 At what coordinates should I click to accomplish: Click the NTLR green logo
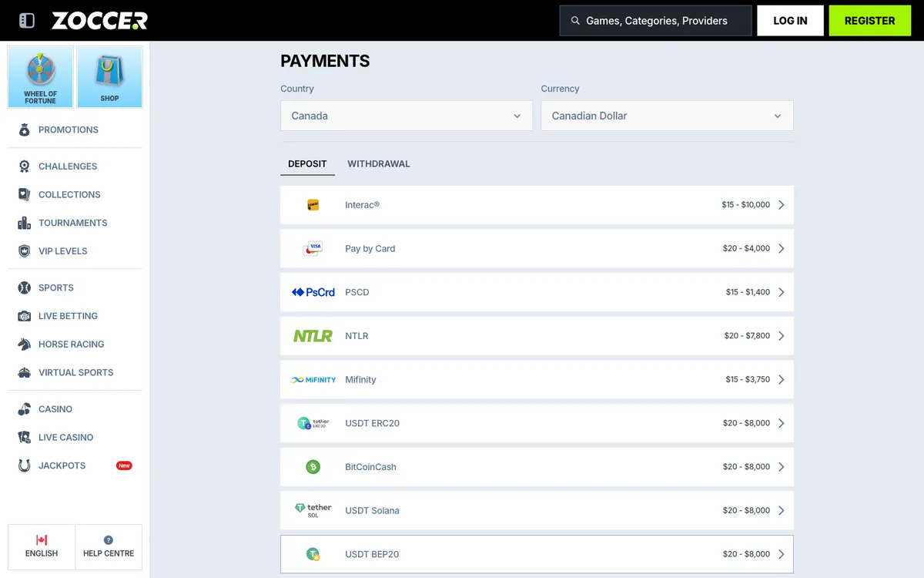click(x=313, y=336)
